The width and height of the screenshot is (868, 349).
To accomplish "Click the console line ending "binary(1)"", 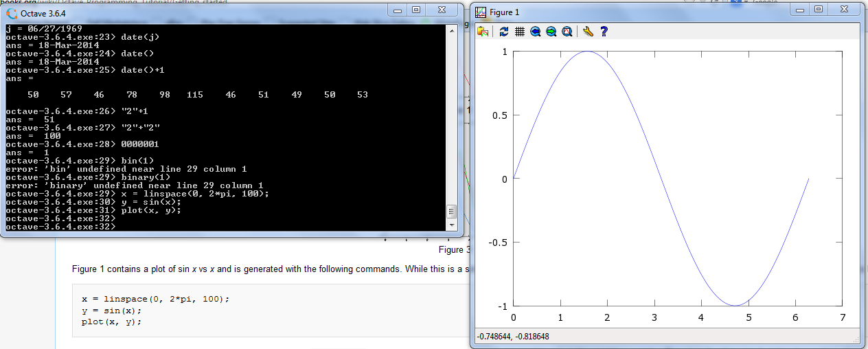I will click(88, 177).
